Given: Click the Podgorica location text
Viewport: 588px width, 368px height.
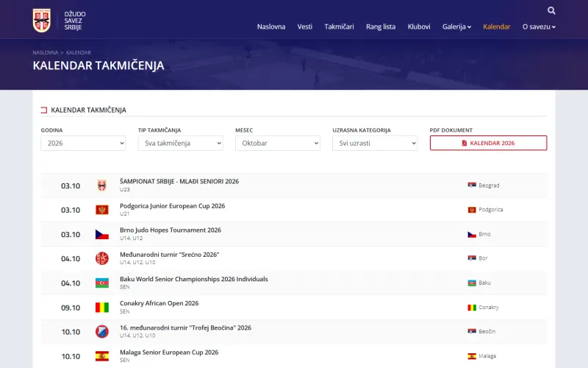Looking at the screenshot, I should [x=490, y=210].
